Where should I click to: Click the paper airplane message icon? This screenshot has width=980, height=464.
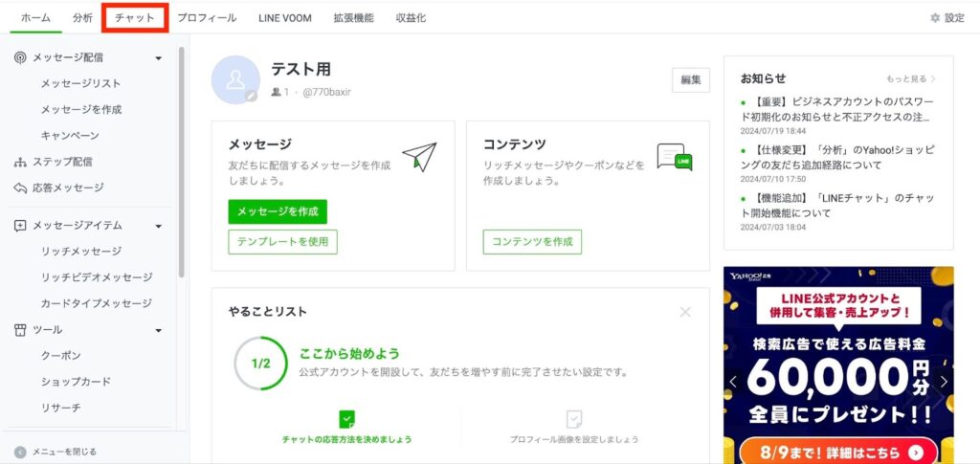pos(419,156)
